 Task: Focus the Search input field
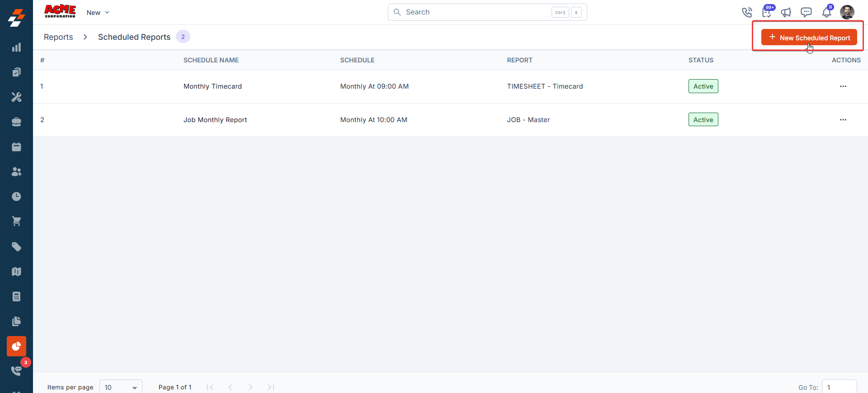pos(487,12)
